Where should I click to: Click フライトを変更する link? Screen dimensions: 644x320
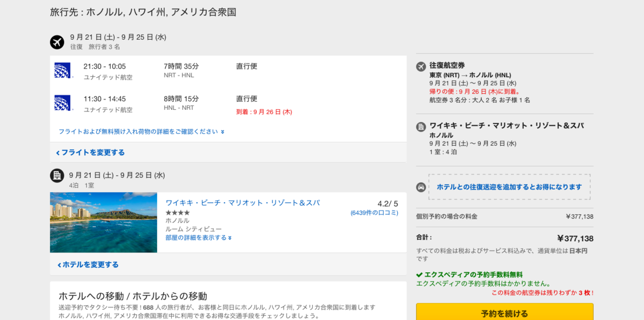(90, 152)
